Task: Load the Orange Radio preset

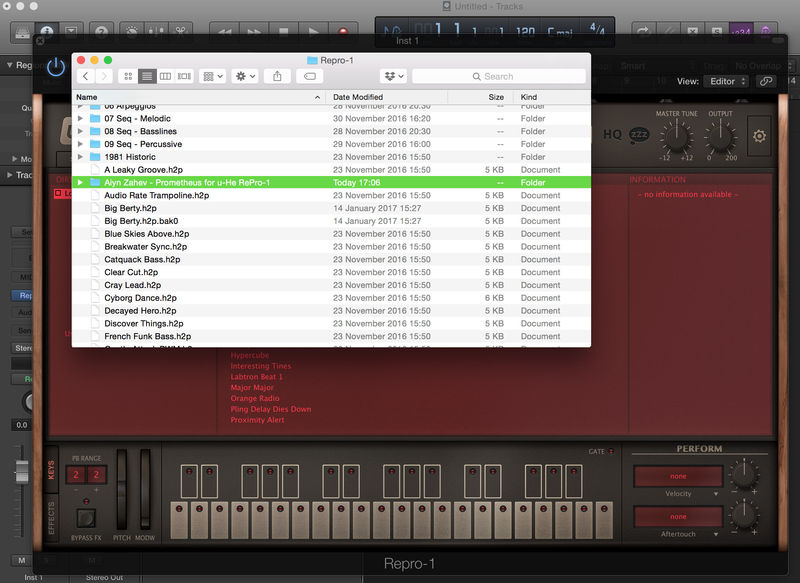Action: pyautogui.click(x=257, y=399)
